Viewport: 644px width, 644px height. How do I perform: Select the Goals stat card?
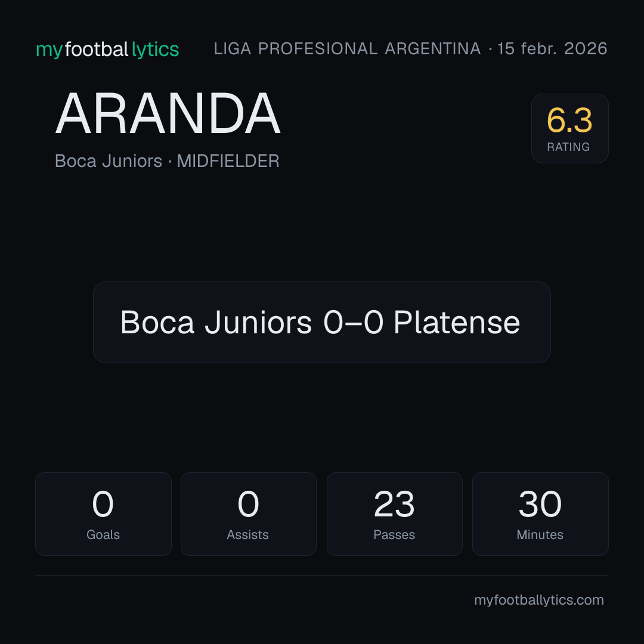(103, 514)
